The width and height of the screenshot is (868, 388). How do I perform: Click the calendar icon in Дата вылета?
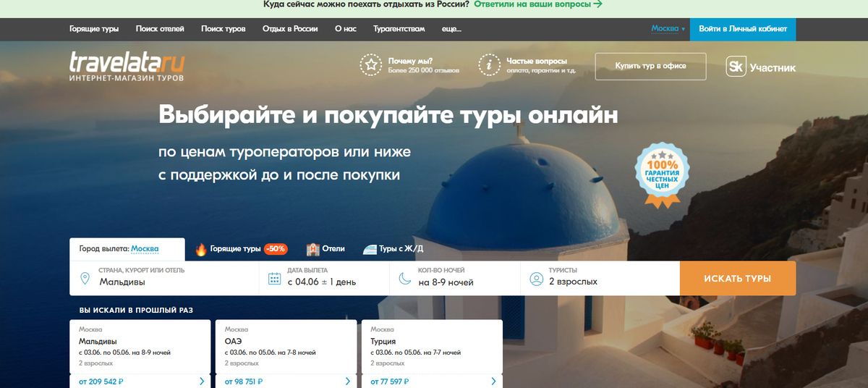click(274, 279)
